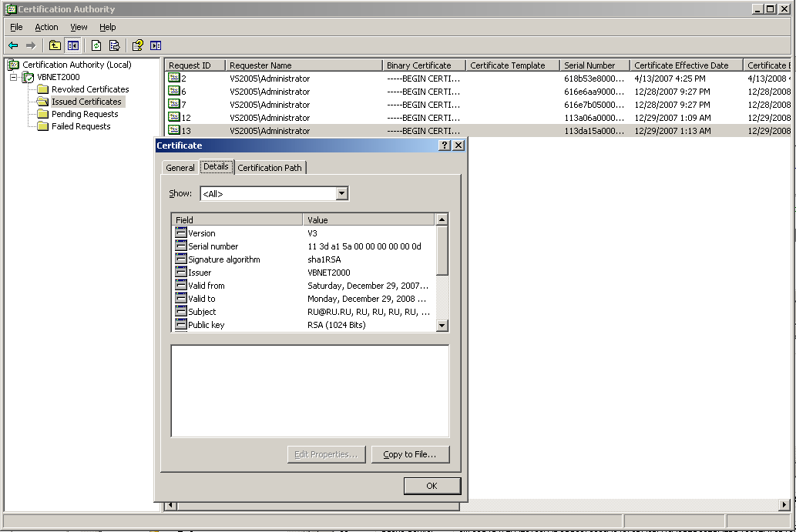Click the Serial number field icon
796x532 pixels.
pos(181,246)
